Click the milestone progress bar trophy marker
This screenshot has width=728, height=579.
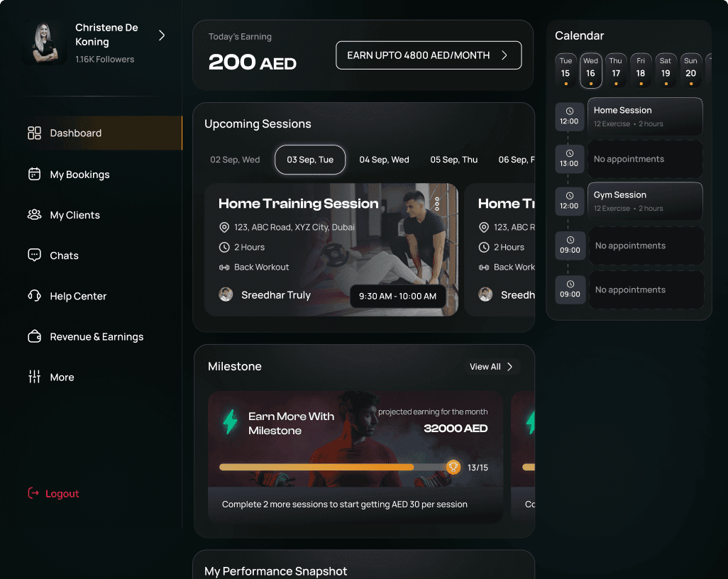click(x=453, y=467)
